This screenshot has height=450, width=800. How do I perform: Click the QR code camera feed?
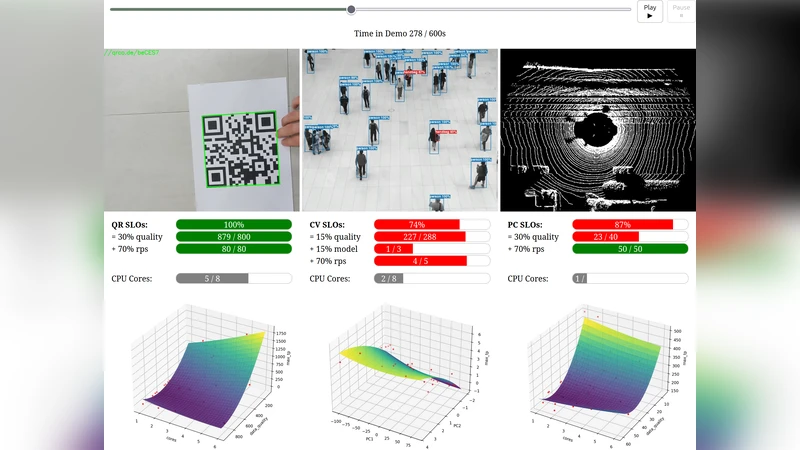pyautogui.click(x=203, y=129)
